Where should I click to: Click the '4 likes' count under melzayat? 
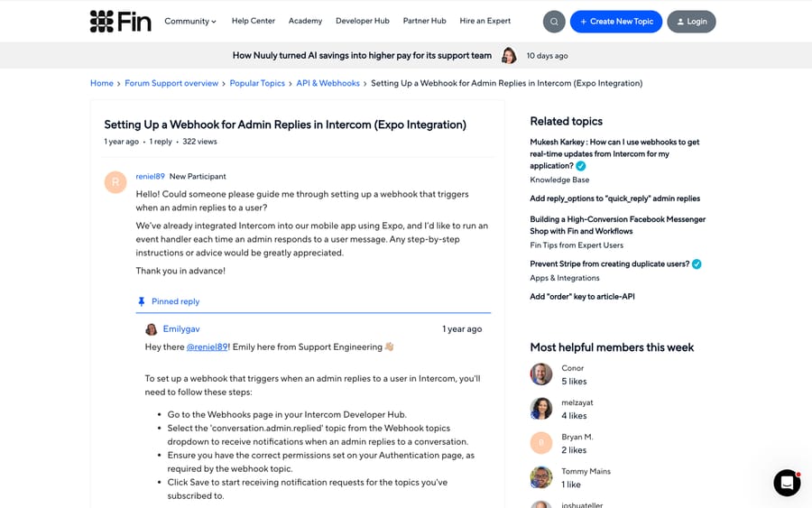[x=575, y=416]
